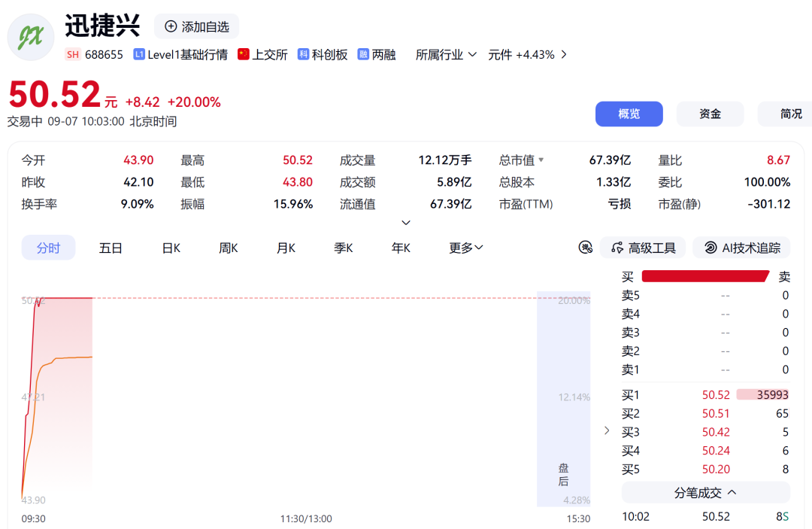The image size is (812, 529).
Task: Click the 最低 value 43.80
Action: (x=298, y=182)
